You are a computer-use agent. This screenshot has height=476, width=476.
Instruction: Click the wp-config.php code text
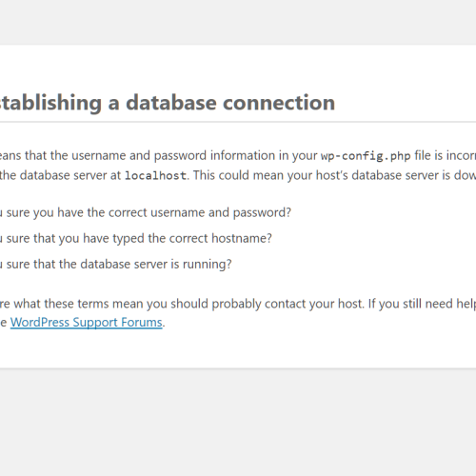[x=366, y=156]
